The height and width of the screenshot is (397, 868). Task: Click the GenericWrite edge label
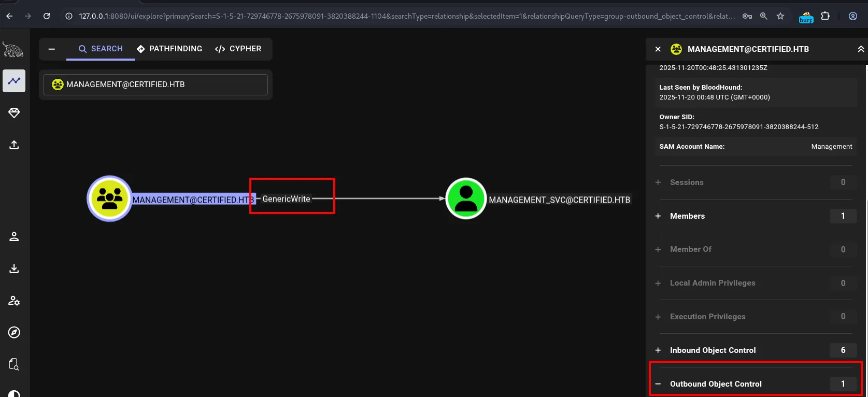tap(286, 199)
